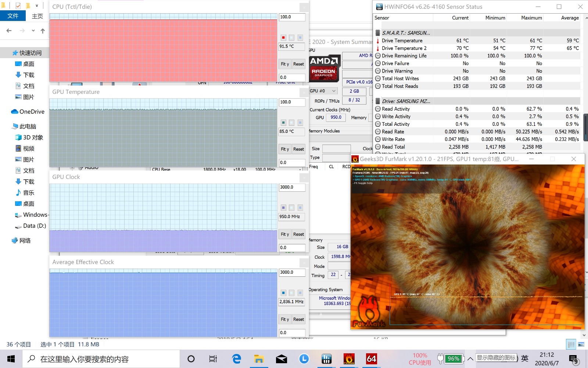
Task: Toggle the middle checkbox beside the GPU Temperature graph
Action: click(291, 123)
